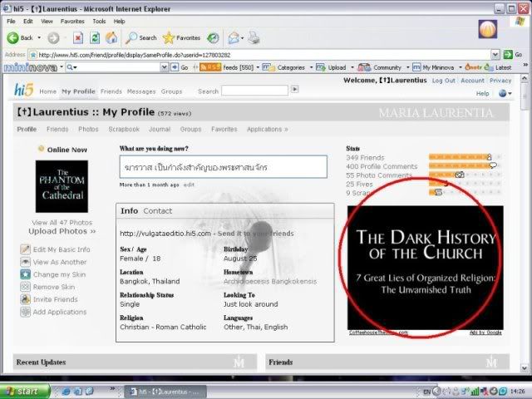Viewport: 532px width, 399px height.
Task: Click The Dark History of the Church ad
Action: (x=426, y=268)
